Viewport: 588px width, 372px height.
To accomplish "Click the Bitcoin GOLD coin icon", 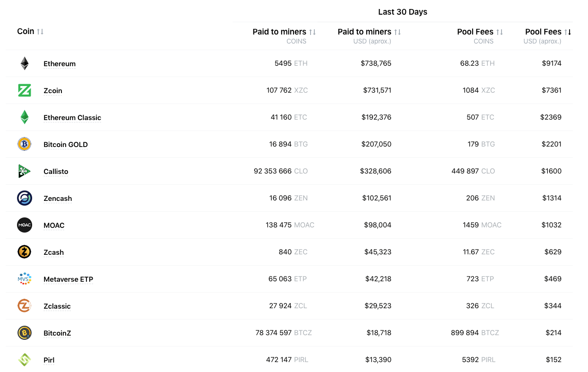I will pos(25,144).
